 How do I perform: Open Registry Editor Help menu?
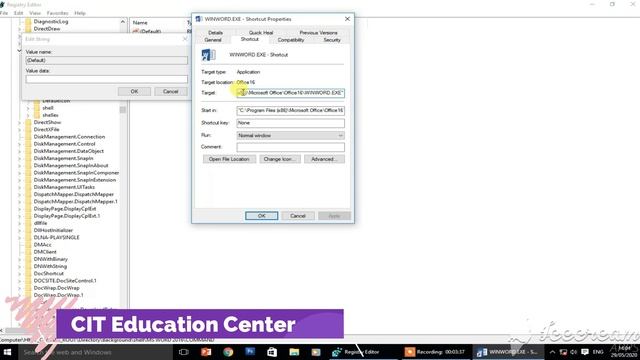pos(80,13)
